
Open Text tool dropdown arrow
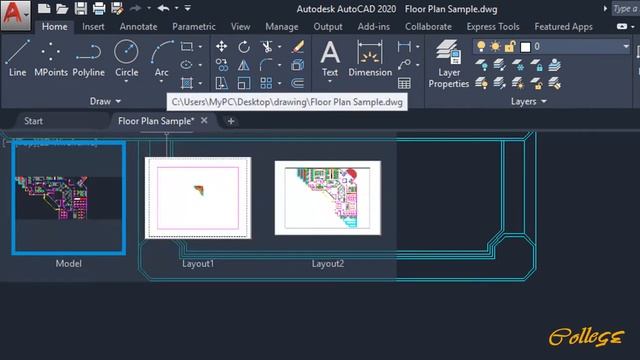point(330,82)
